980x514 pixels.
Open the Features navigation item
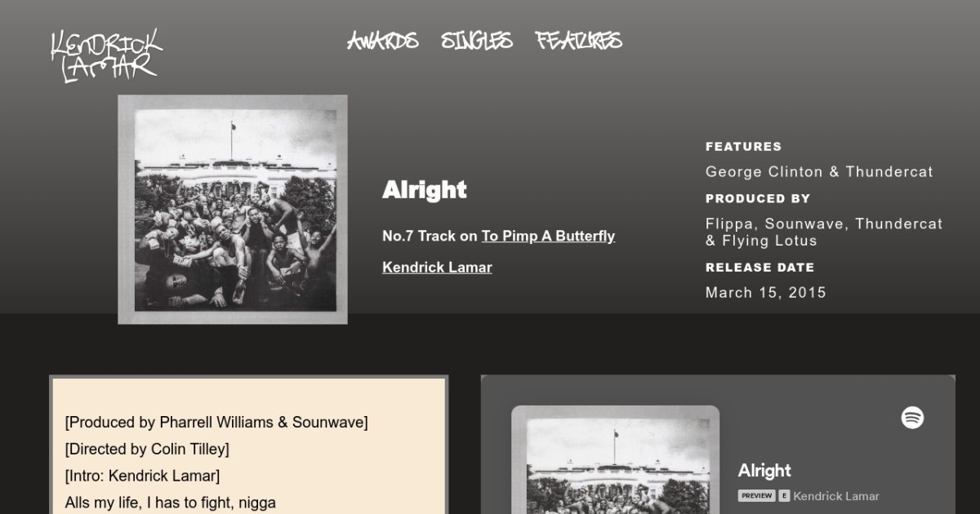(579, 40)
